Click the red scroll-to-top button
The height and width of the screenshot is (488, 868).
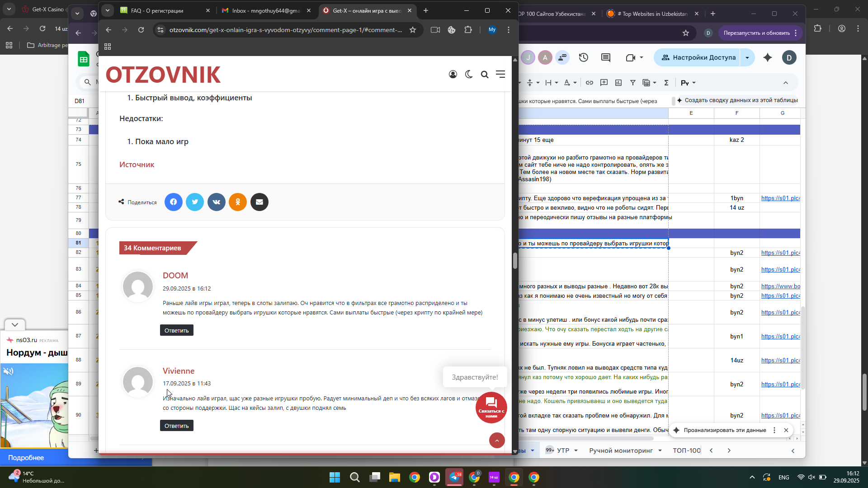tap(497, 441)
